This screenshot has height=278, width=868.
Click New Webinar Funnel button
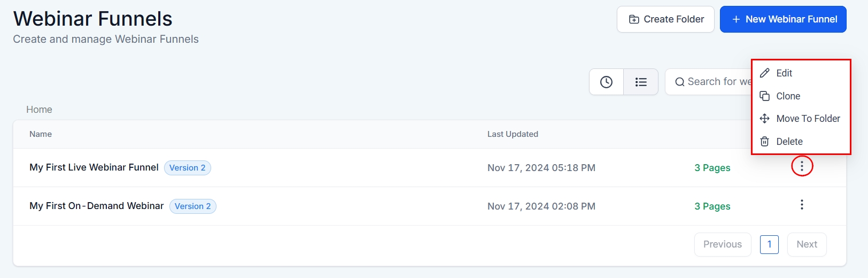[783, 19]
